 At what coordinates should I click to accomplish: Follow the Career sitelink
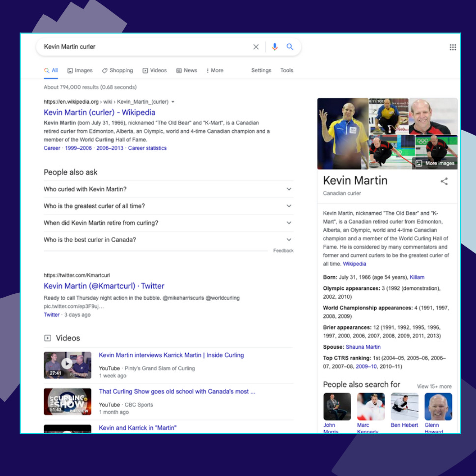(52, 148)
